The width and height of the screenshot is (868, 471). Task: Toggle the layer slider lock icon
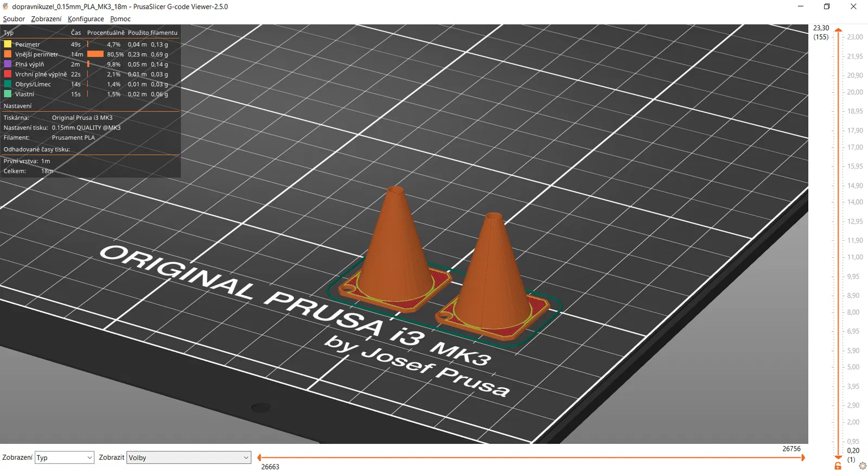click(x=838, y=466)
